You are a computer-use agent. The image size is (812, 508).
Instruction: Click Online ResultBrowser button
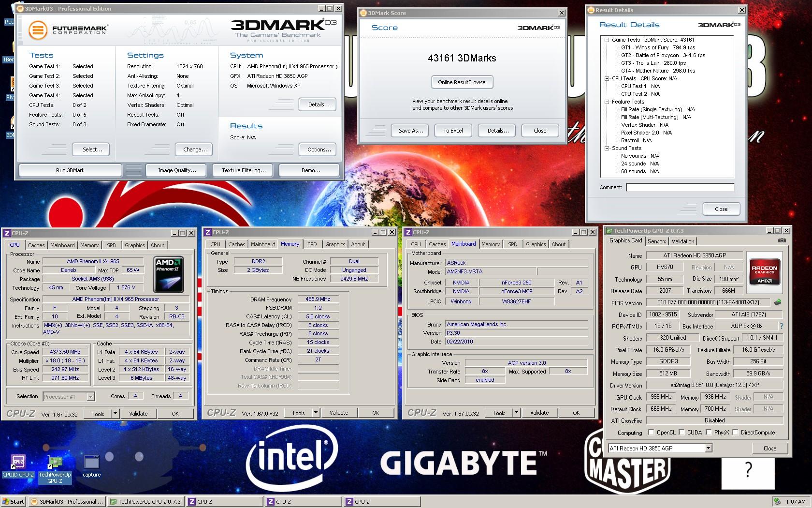463,82
